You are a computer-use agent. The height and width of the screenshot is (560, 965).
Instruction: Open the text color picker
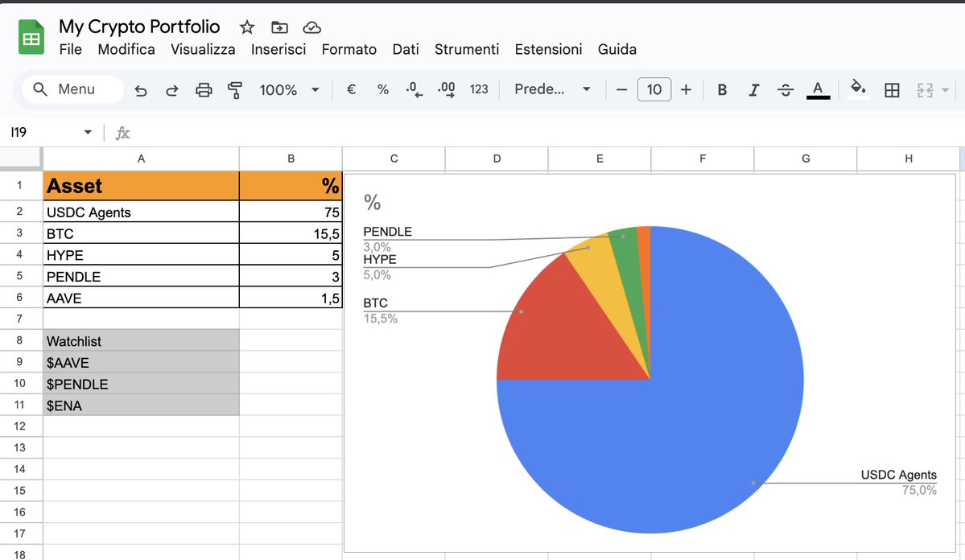818,90
